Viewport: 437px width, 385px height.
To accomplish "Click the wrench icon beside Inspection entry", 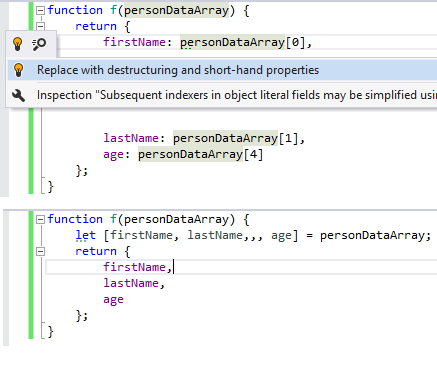I will click(19, 95).
